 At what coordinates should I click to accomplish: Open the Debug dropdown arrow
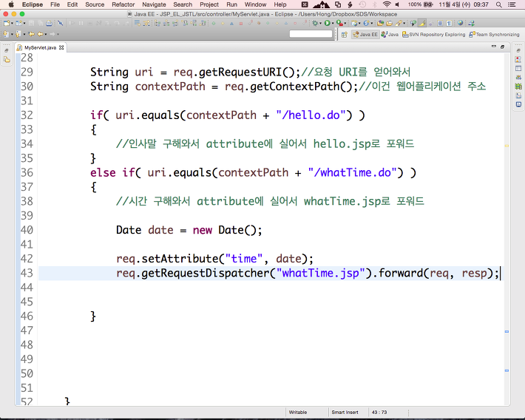[320, 24]
